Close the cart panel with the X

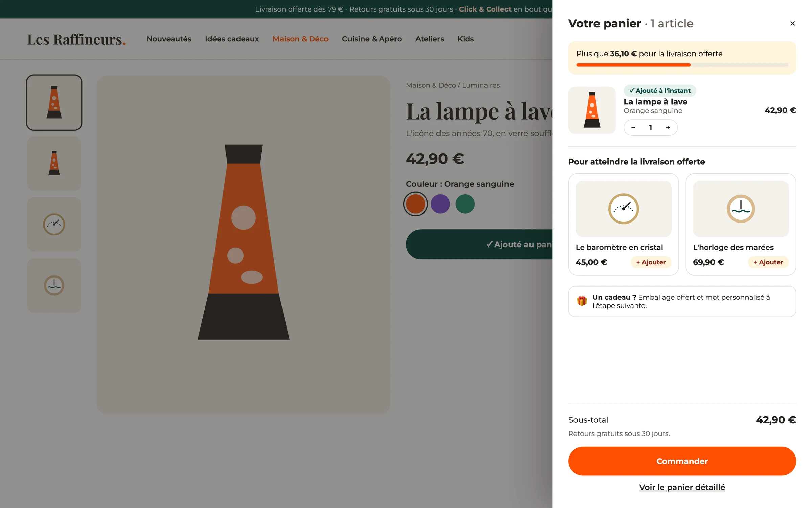tap(792, 23)
